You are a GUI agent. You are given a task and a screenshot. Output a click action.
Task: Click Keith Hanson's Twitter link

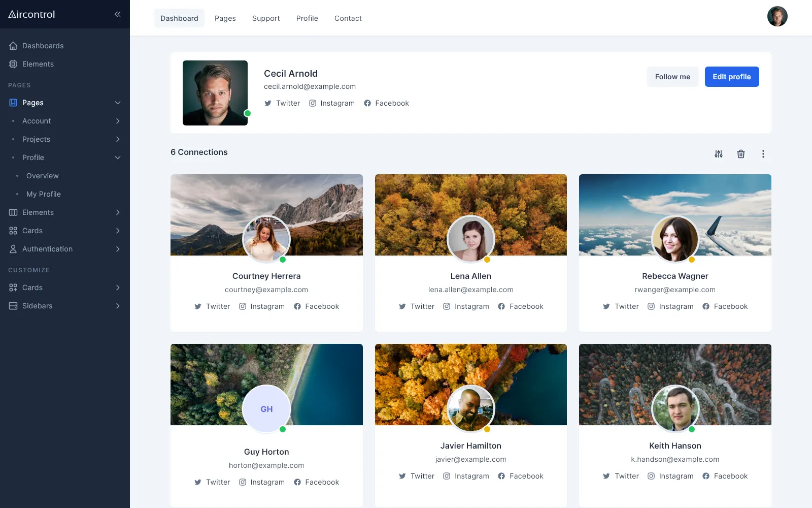(x=621, y=476)
